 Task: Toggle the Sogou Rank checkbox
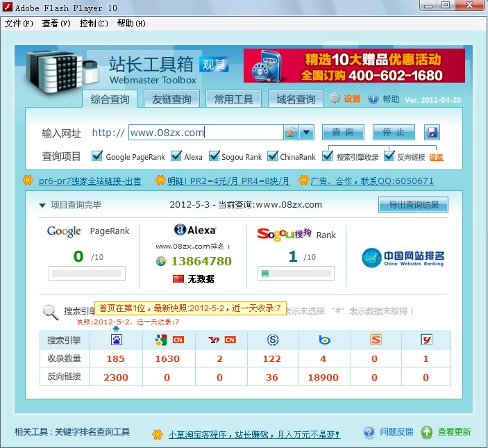(214, 156)
